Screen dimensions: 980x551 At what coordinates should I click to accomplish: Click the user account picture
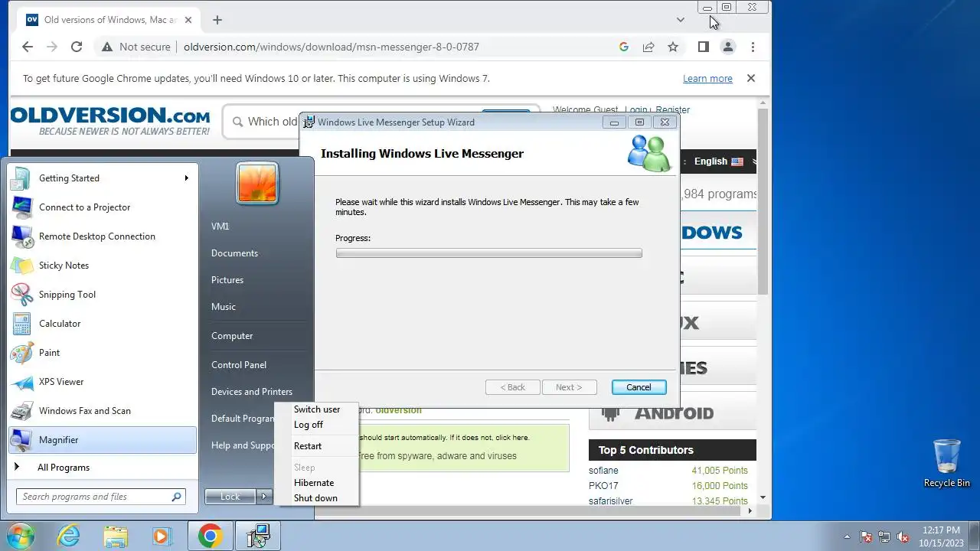click(x=257, y=184)
